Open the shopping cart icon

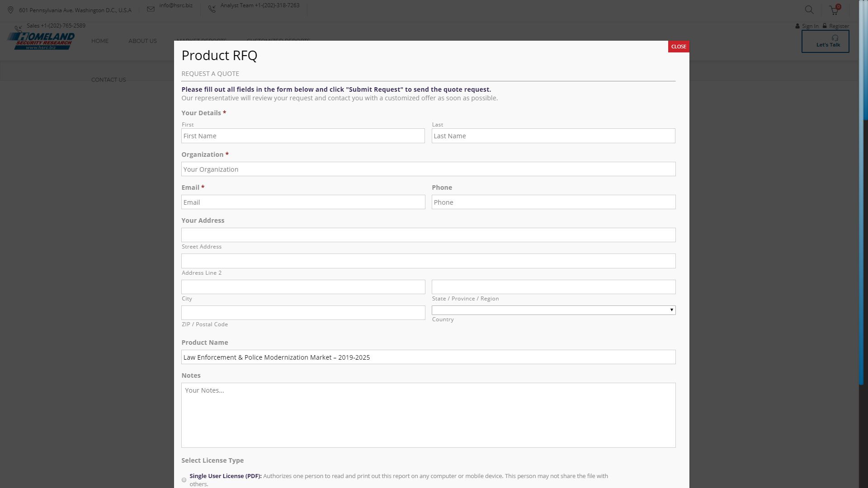tap(834, 10)
